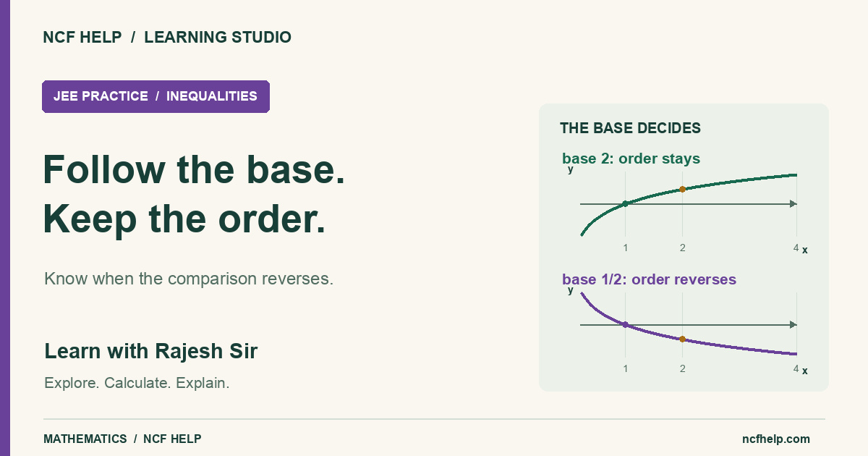The image size is (868, 456).
Task: Click the NCF HELP / LEARNING STUDIO header
Action: pyautogui.click(x=167, y=38)
